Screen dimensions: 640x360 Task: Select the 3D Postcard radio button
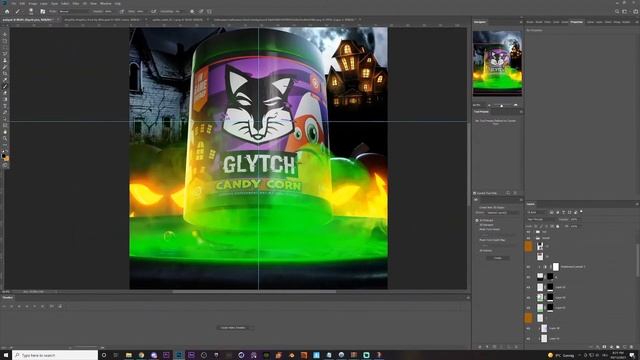click(x=477, y=220)
